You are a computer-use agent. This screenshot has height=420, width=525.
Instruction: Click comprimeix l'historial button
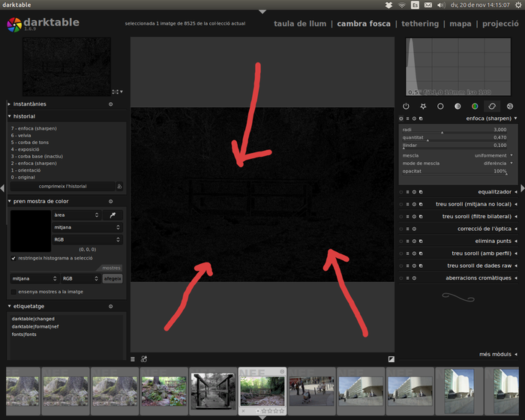click(62, 186)
